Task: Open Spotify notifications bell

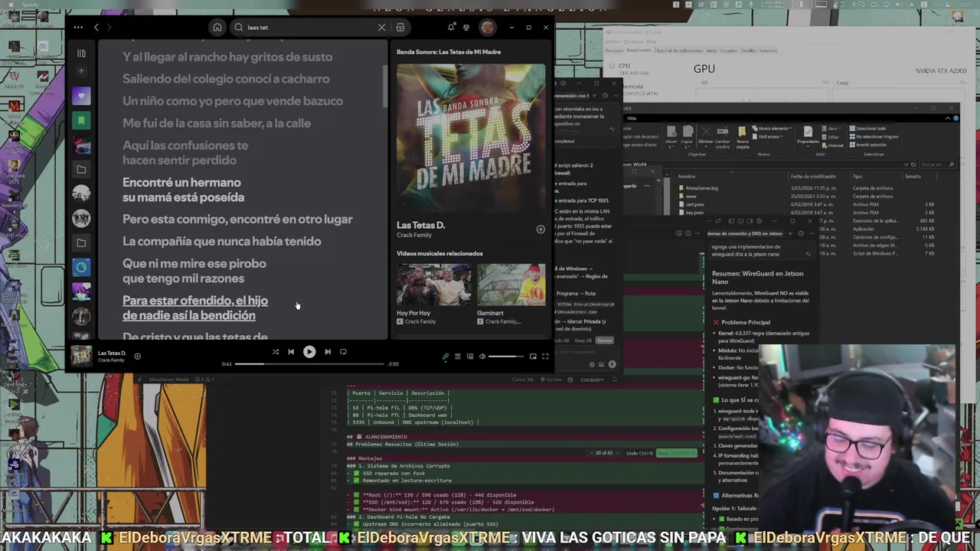Action: (x=451, y=28)
